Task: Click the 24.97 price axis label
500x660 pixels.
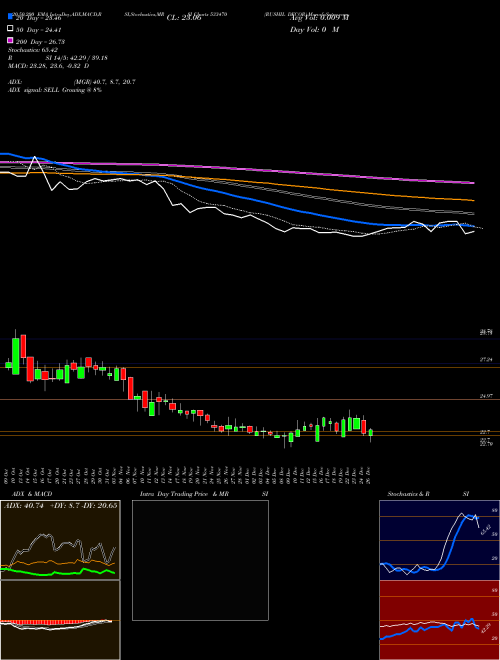Action: click(x=486, y=396)
